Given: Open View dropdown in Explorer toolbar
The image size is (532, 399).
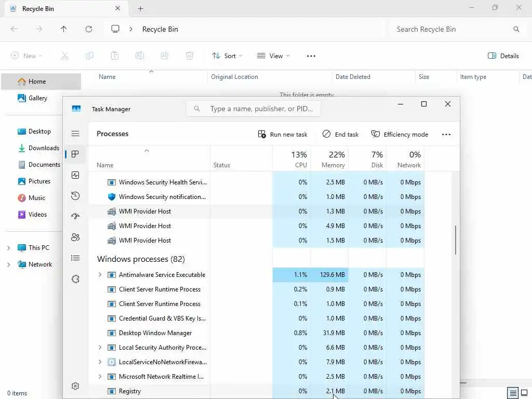Looking at the screenshot, I should 273,56.
